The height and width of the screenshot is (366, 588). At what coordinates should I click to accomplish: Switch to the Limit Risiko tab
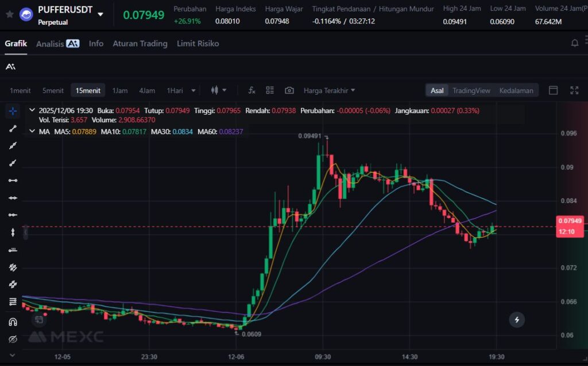coord(198,44)
